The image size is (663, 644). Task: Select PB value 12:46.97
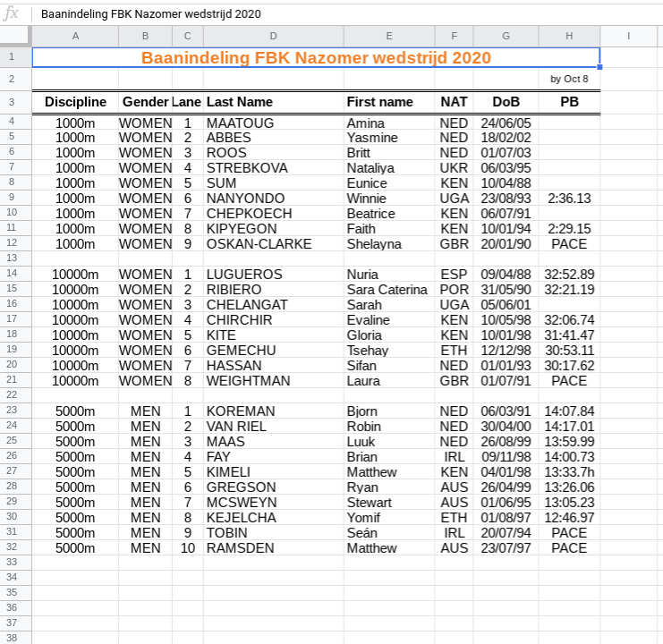pyautogui.click(x=569, y=518)
